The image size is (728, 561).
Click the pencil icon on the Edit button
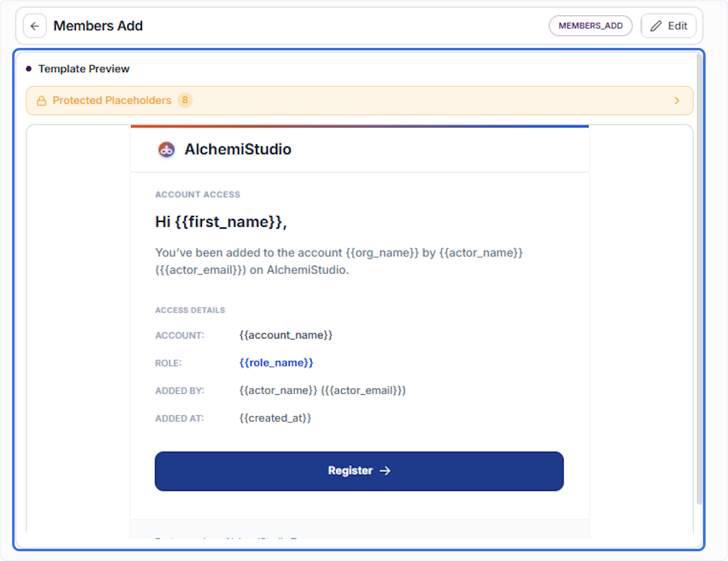point(656,26)
